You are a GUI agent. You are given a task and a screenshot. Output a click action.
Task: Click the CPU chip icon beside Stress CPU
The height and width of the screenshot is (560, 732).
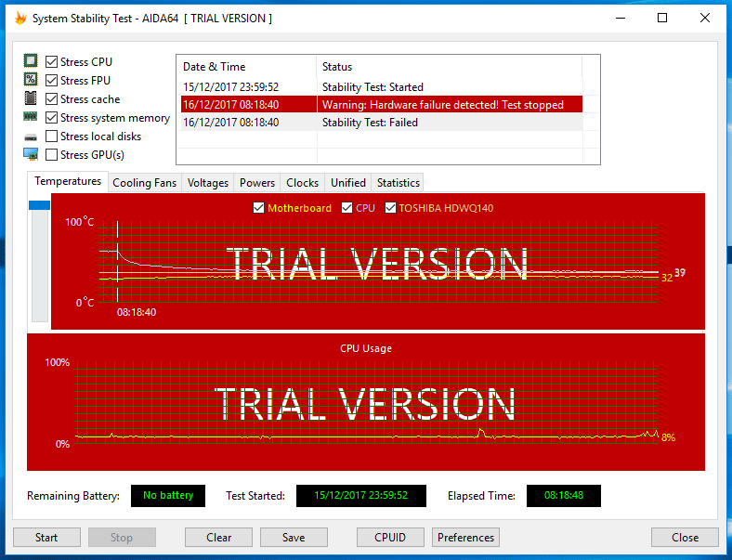[31, 60]
